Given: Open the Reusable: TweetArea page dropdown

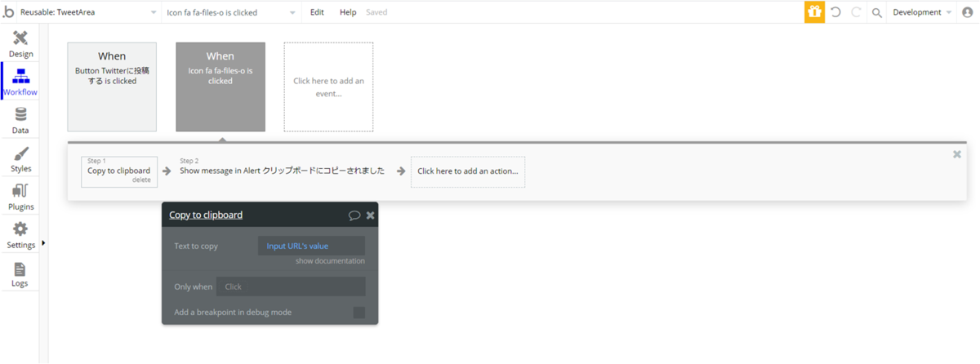Looking at the screenshot, I should click(x=89, y=12).
